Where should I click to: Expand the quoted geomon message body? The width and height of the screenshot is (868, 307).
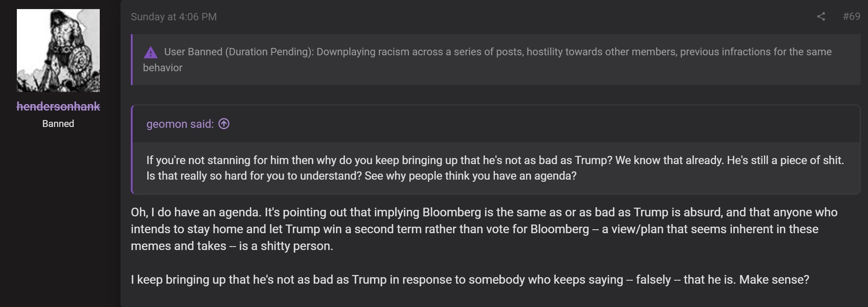[496, 168]
